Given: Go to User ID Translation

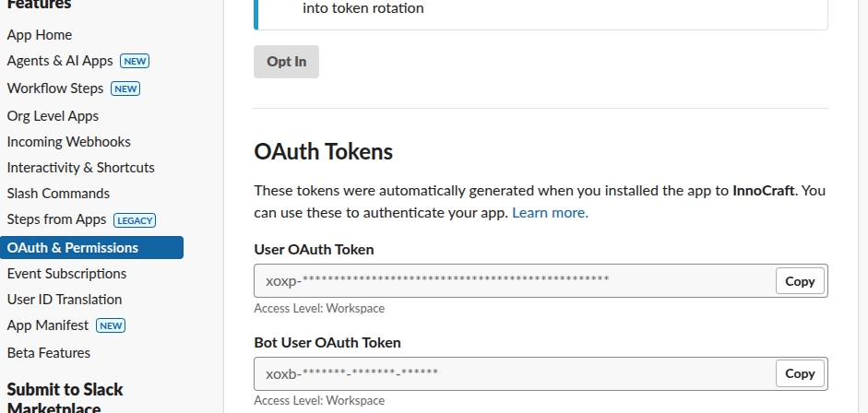Looking at the screenshot, I should [x=64, y=300].
